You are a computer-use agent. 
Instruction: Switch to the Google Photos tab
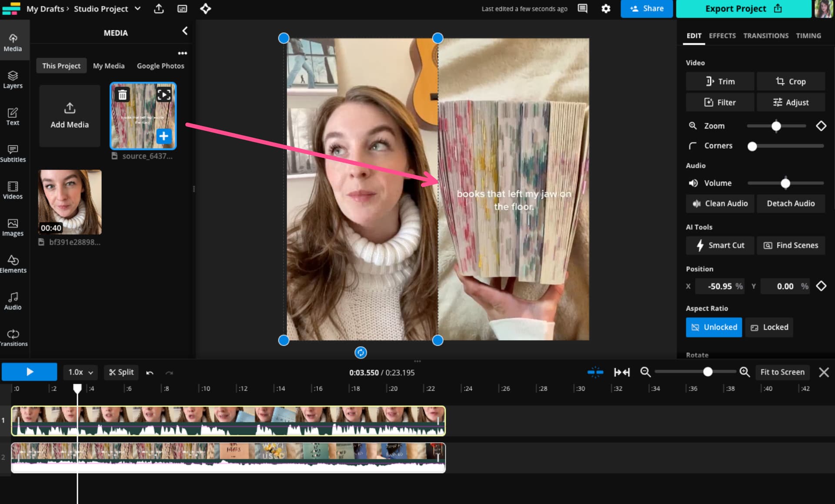tap(160, 66)
